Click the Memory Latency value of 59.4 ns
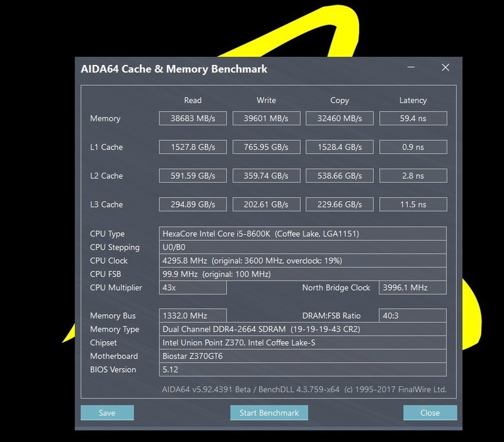The image size is (504, 442). 413,118
